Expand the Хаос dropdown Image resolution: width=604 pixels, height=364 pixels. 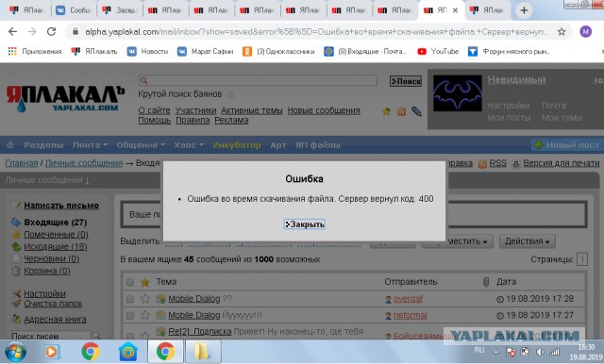(189, 145)
